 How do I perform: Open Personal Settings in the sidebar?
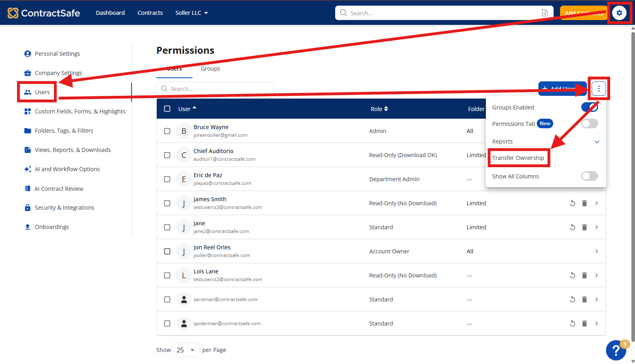coord(57,54)
